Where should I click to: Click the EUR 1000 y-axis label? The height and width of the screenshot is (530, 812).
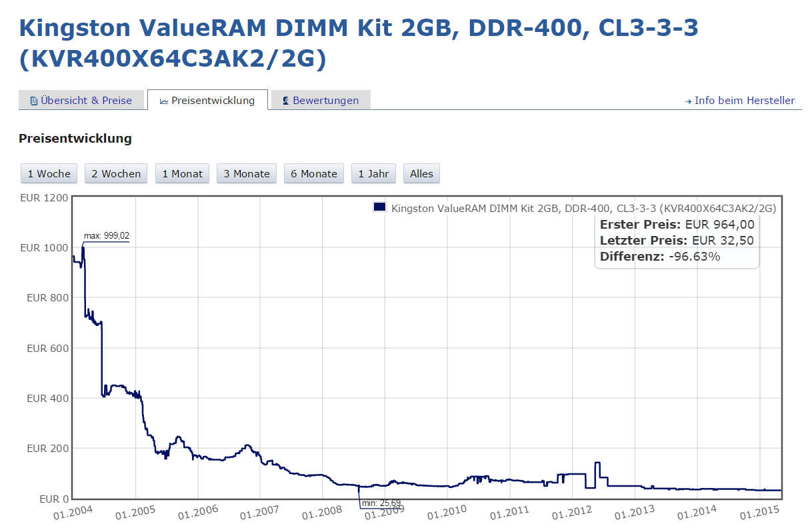click(44, 247)
